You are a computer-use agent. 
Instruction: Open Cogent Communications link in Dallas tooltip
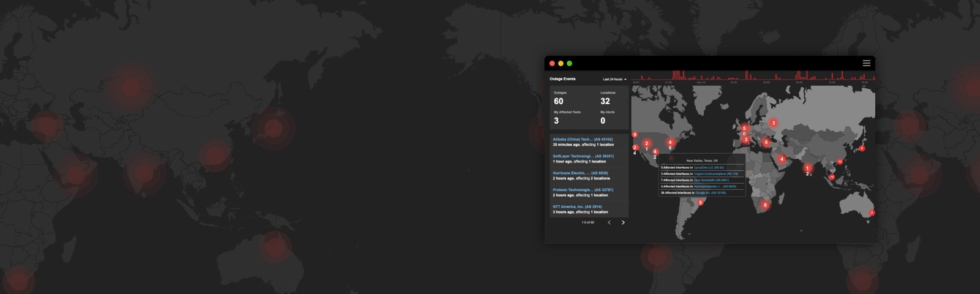pos(716,173)
